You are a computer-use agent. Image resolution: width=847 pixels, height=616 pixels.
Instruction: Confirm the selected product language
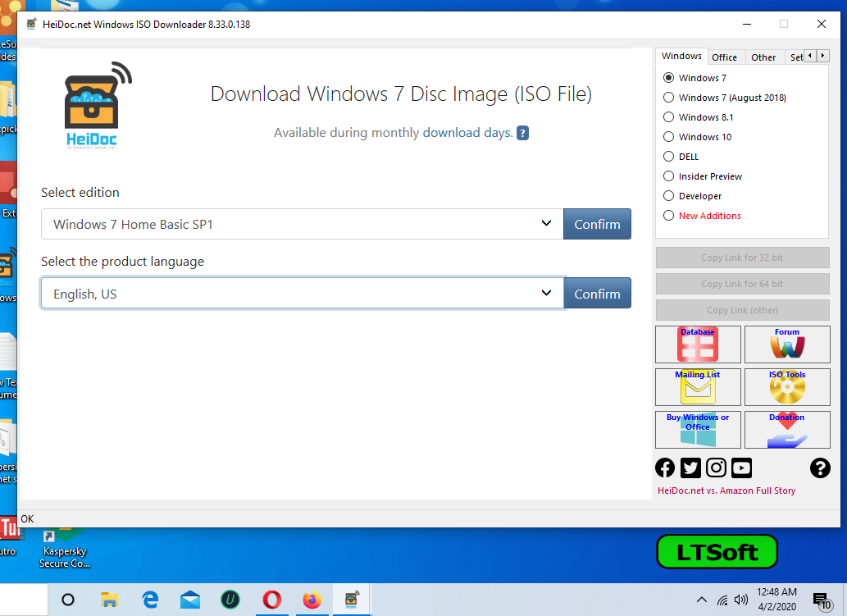(x=597, y=294)
